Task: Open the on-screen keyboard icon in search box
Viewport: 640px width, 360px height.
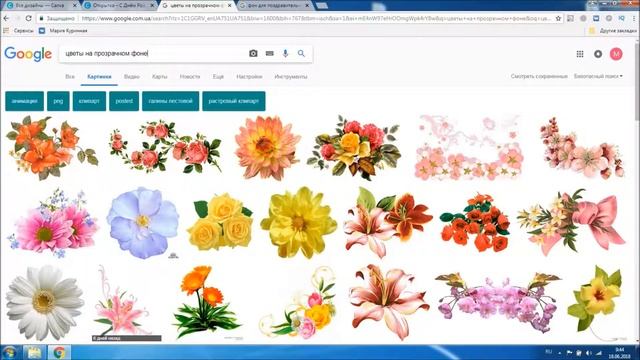Action: click(269, 53)
